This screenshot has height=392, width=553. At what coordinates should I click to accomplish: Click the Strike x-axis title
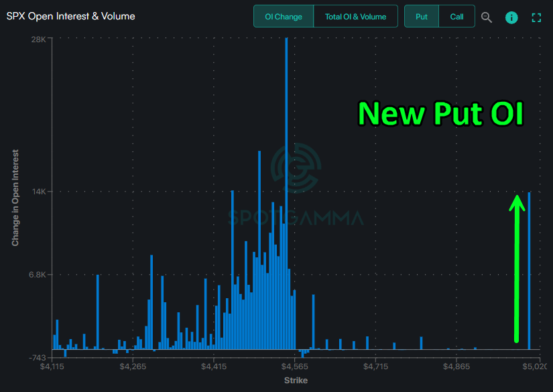(x=296, y=381)
